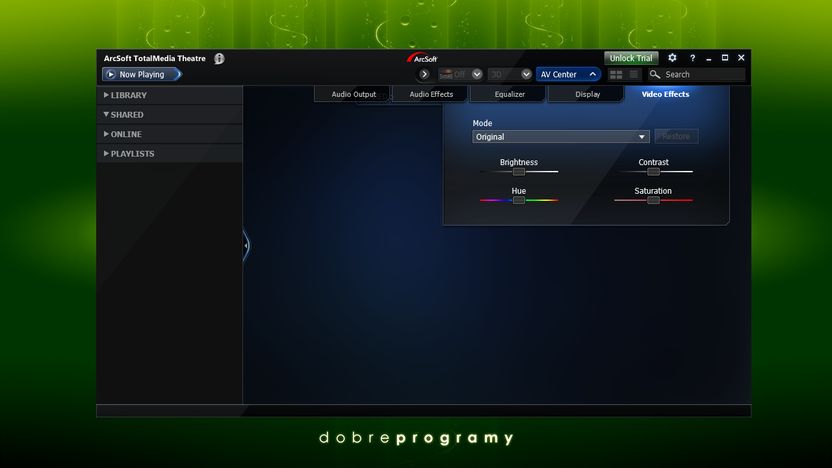Maximize the TotalMedia Theatre window
The height and width of the screenshot is (468, 832).
click(725, 58)
